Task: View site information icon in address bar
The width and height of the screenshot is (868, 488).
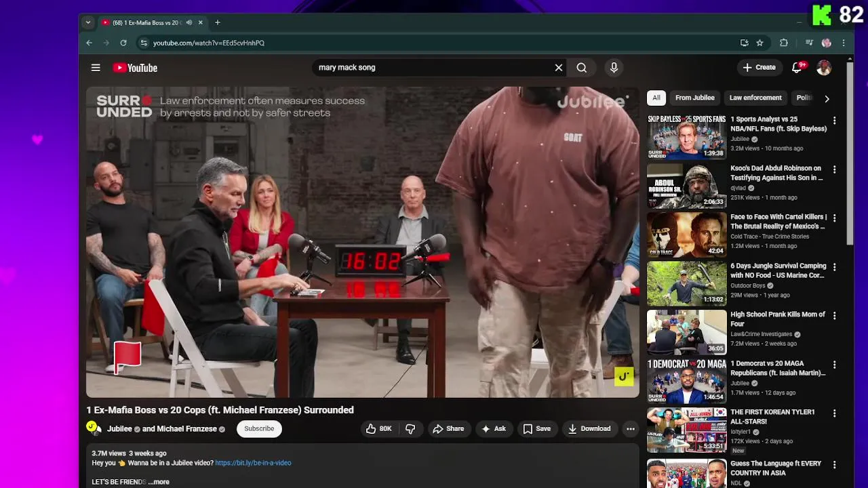Action: click(x=143, y=43)
